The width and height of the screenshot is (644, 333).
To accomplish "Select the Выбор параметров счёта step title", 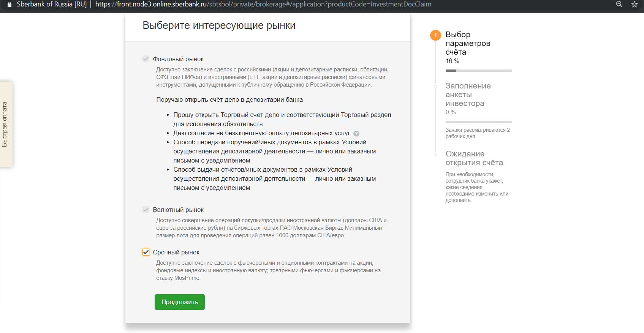I will [467, 43].
